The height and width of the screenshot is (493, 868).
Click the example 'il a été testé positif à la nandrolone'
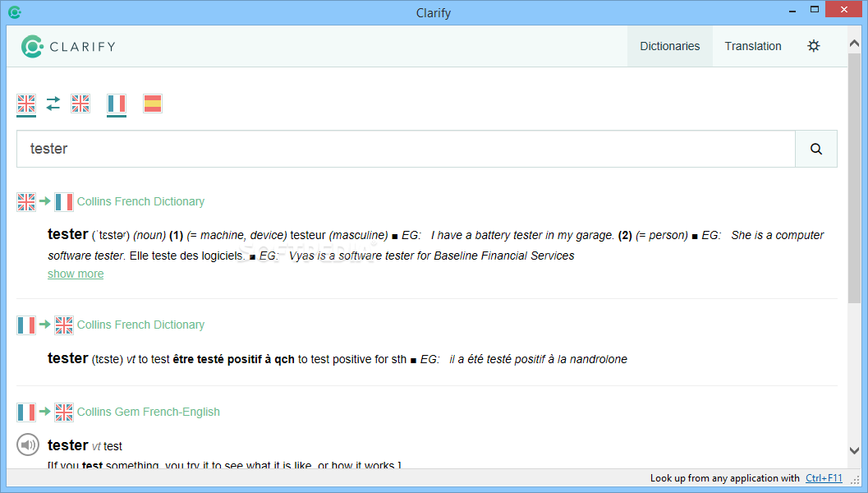point(538,360)
